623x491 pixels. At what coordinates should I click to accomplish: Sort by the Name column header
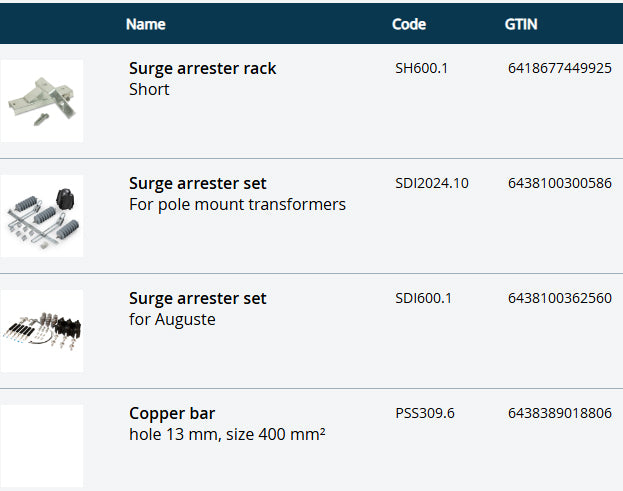coord(146,24)
